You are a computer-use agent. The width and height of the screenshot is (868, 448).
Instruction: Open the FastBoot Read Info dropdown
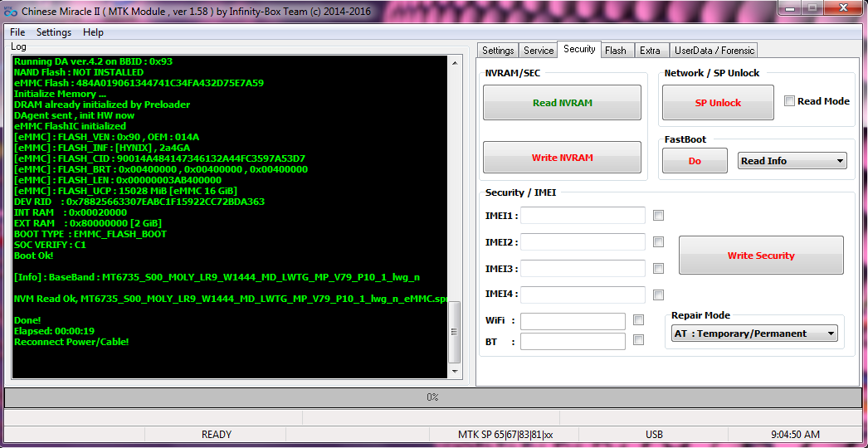pos(792,161)
